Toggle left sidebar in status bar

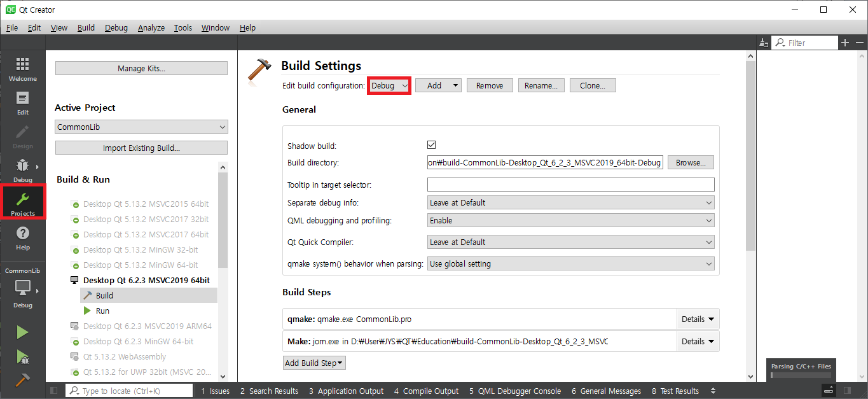point(53,391)
